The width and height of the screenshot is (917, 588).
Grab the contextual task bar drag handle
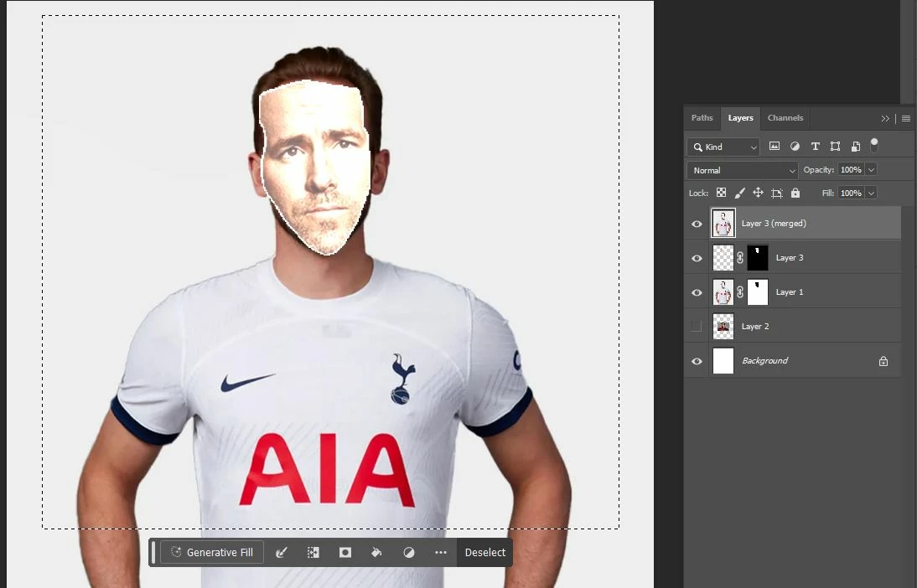click(x=153, y=552)
